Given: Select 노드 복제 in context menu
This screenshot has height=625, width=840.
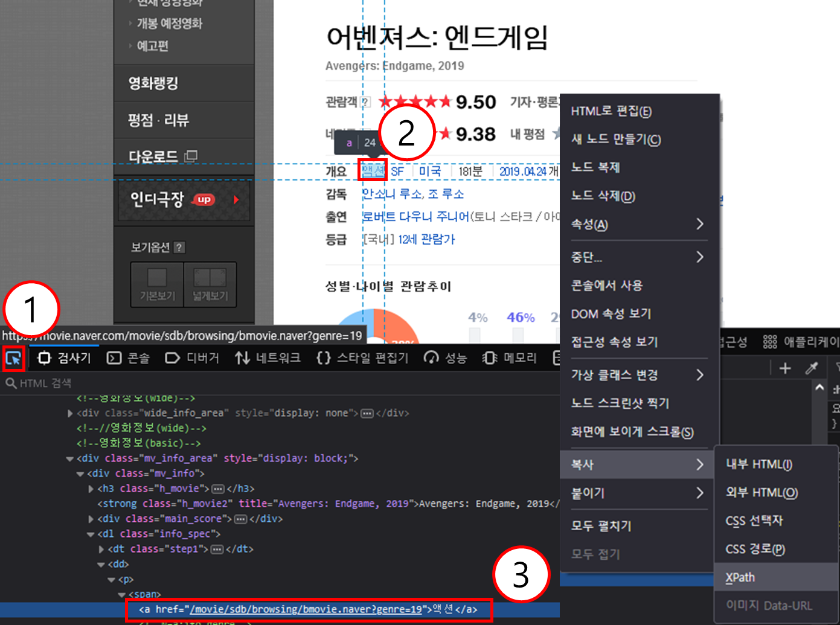Looking at the screenshot, I should coord(640,167).
